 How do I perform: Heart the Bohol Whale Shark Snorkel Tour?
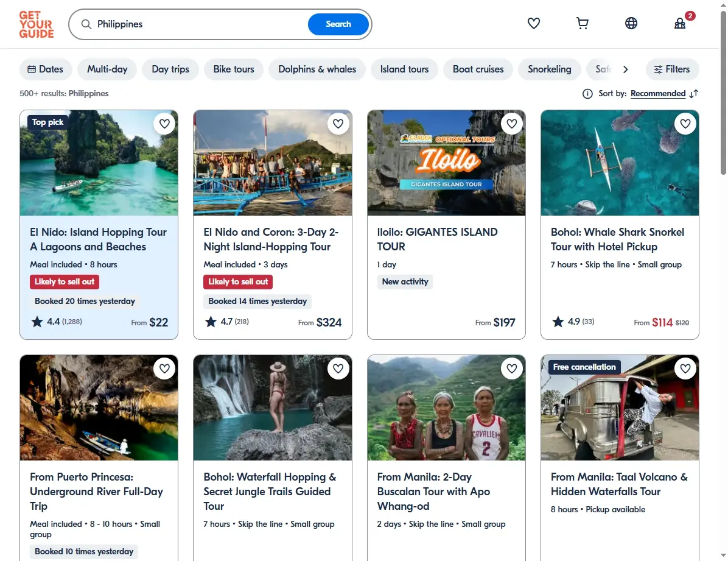(685, 124)
